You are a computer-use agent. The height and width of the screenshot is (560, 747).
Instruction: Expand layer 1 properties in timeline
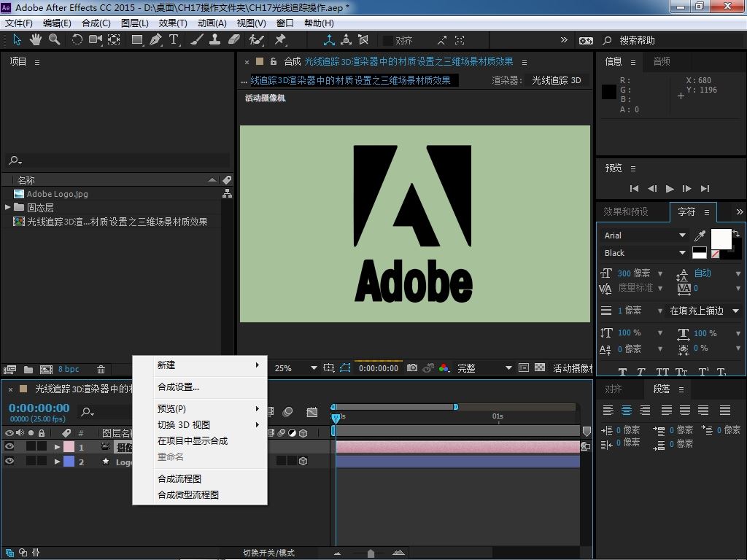point(57,447)
